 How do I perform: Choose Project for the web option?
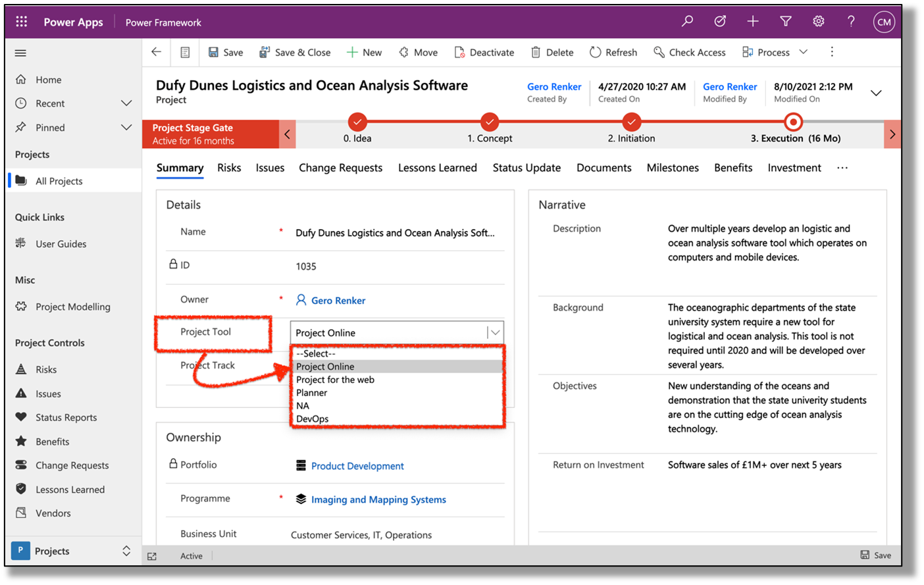(397, 380)
